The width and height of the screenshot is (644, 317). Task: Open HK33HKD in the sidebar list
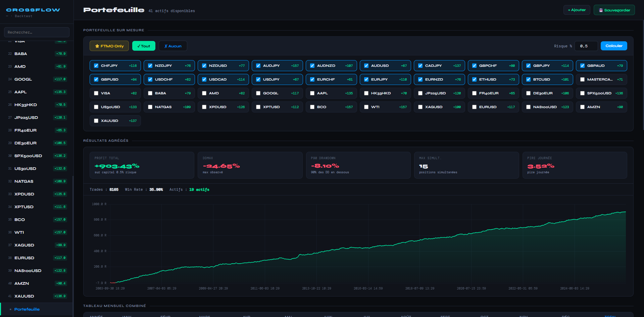click(37, 105)
